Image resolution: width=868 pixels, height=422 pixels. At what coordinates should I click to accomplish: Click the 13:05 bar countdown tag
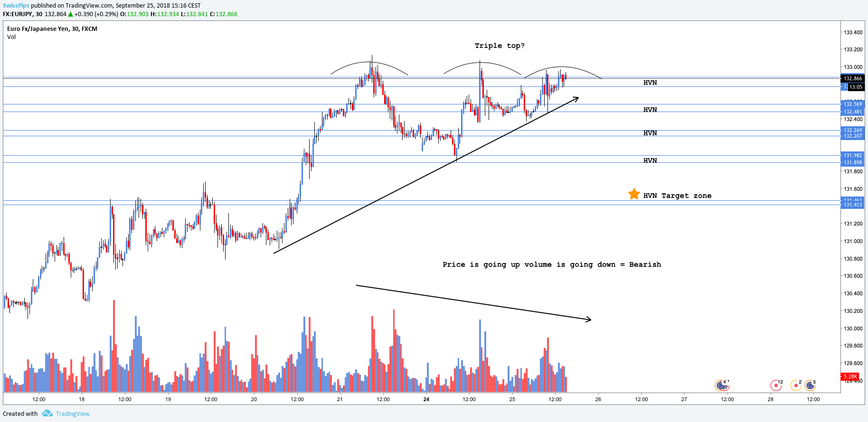(856, 87)
